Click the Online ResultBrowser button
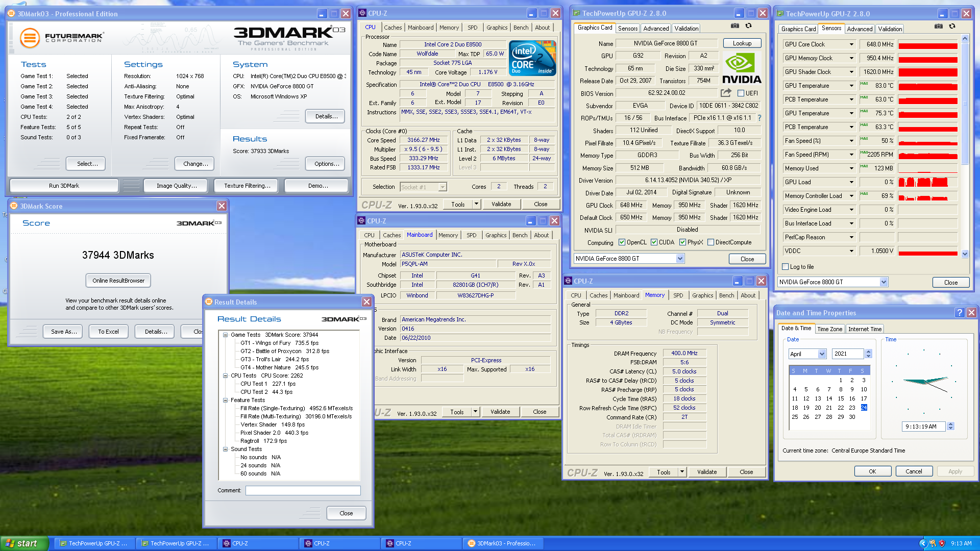980x551 pixels. [x=118, y=281]
